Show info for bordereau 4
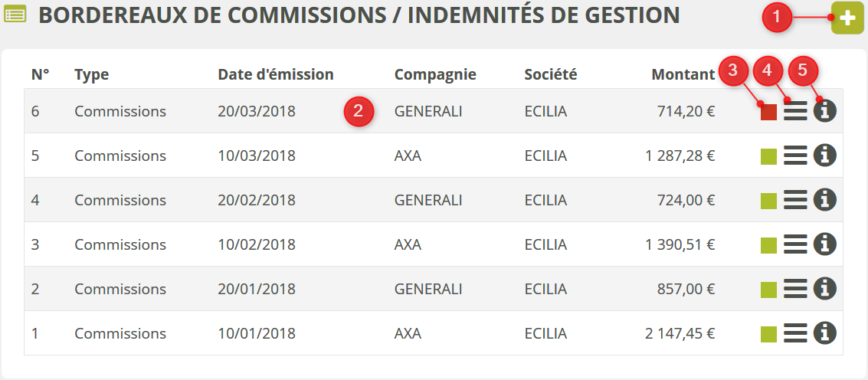The height and width of the screenshot is (380, 868). (x=825, y=200)
